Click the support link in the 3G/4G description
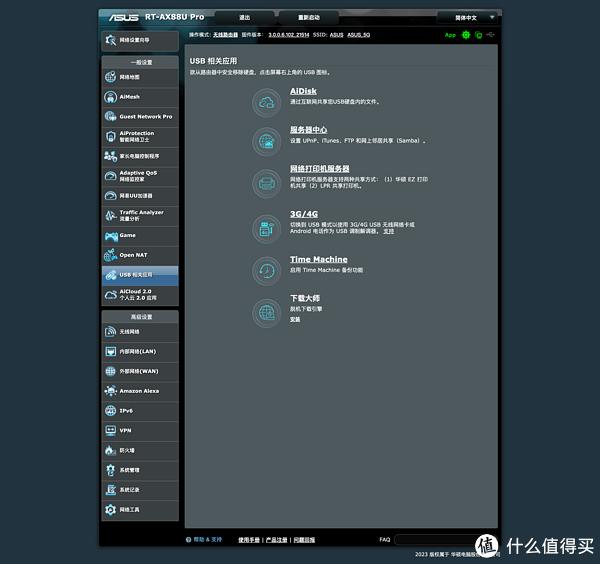This screenshot has width=600, height=564. pos(388,231)
